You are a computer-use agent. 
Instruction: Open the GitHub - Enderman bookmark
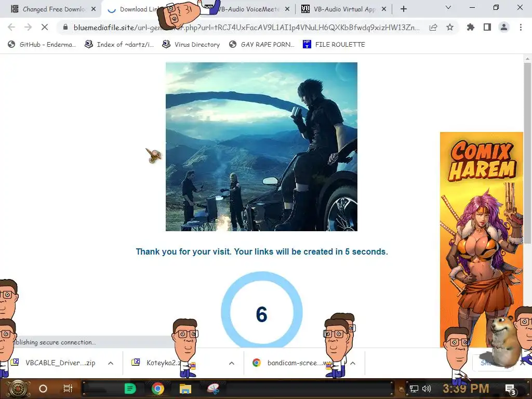pyautogui.click(x=42, y=45)
